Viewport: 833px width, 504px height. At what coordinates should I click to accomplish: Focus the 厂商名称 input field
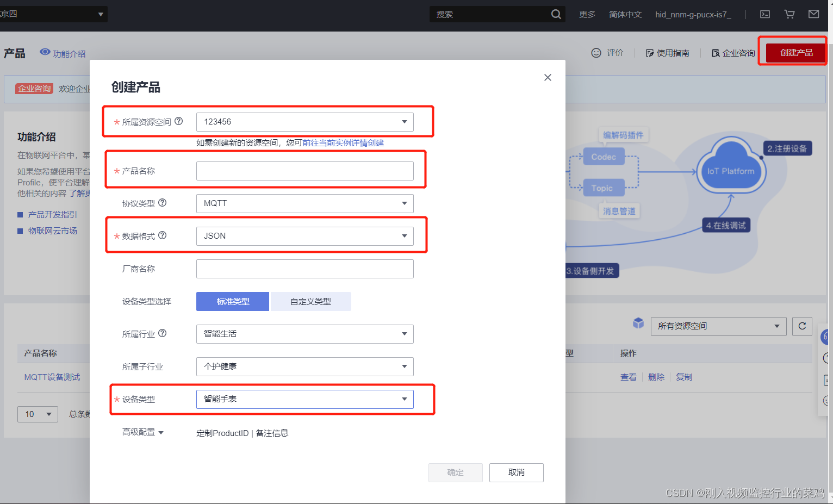click(x=304, y=269)
